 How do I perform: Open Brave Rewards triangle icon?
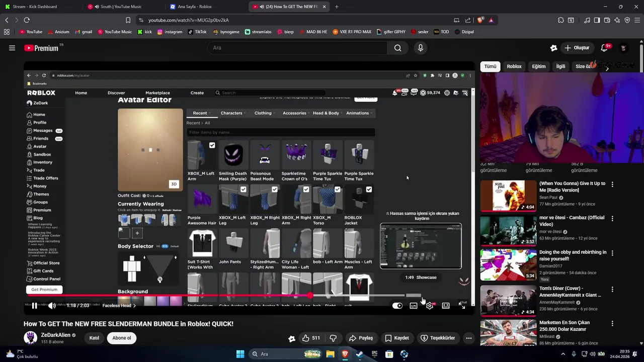(491, 20)
